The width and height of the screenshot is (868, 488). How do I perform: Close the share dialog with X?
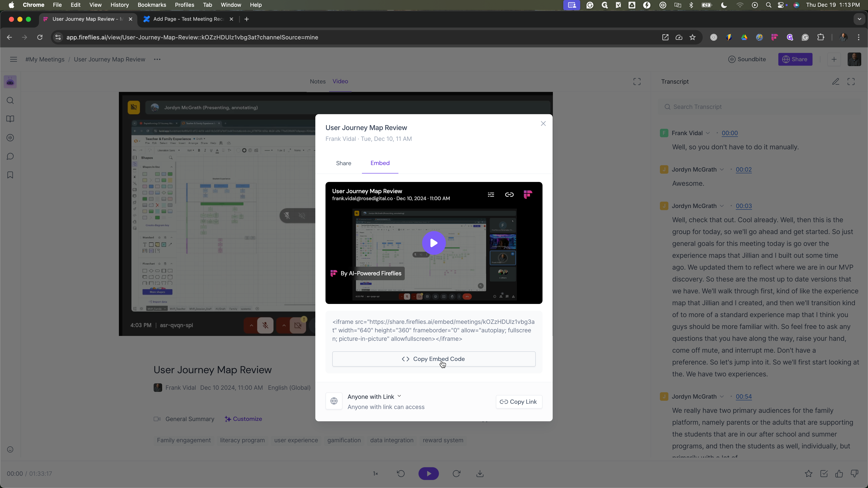click(543, 124)
